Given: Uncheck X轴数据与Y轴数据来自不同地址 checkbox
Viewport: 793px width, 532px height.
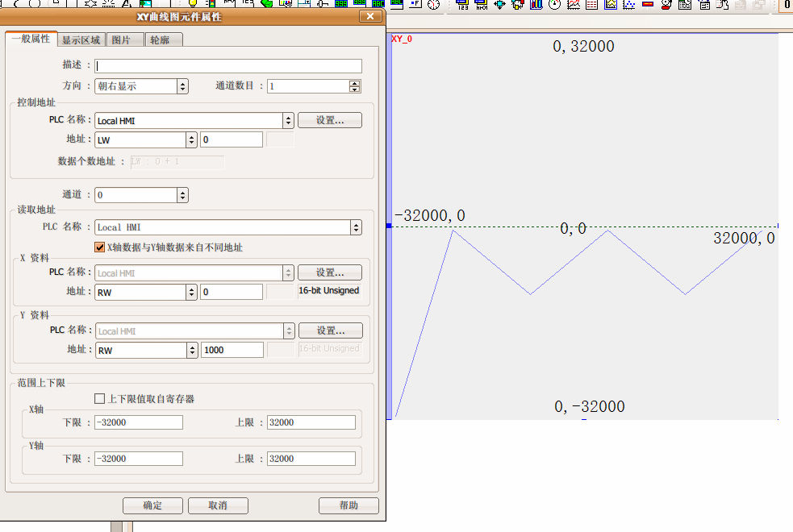Looking at the screenshot, I should [100, 247].
